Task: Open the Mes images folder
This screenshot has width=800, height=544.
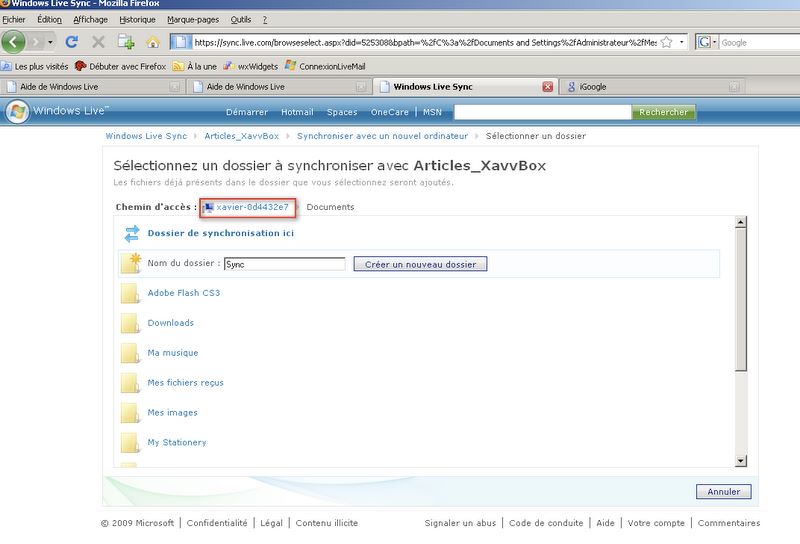Action: pyautogui.click(x=172, y=412)
